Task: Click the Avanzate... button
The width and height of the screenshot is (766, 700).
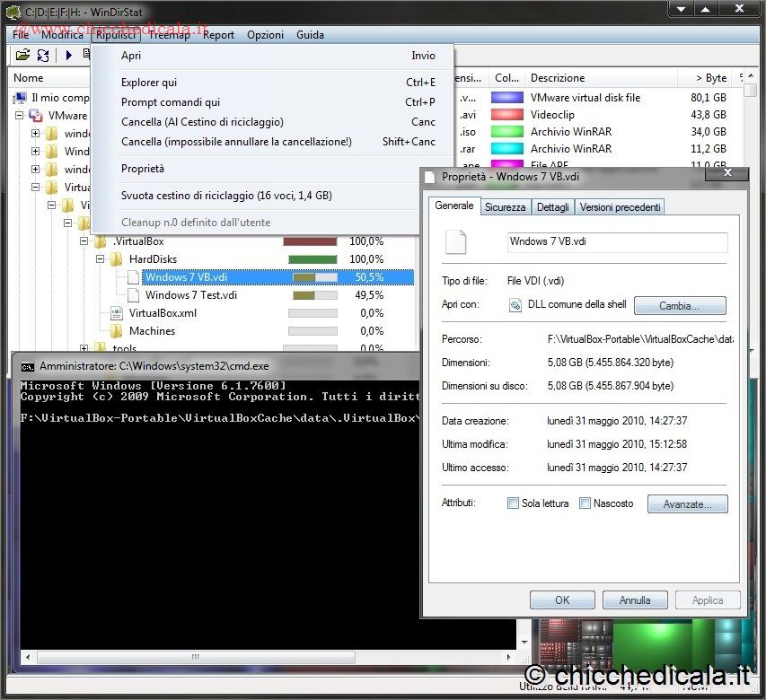Action: pos(687,504)
